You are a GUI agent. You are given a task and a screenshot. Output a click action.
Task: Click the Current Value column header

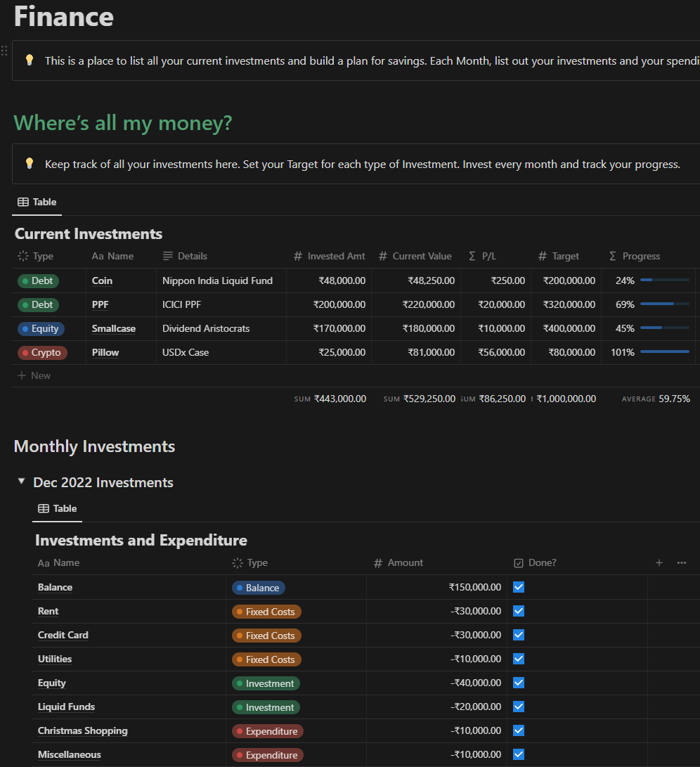(415, 256)
